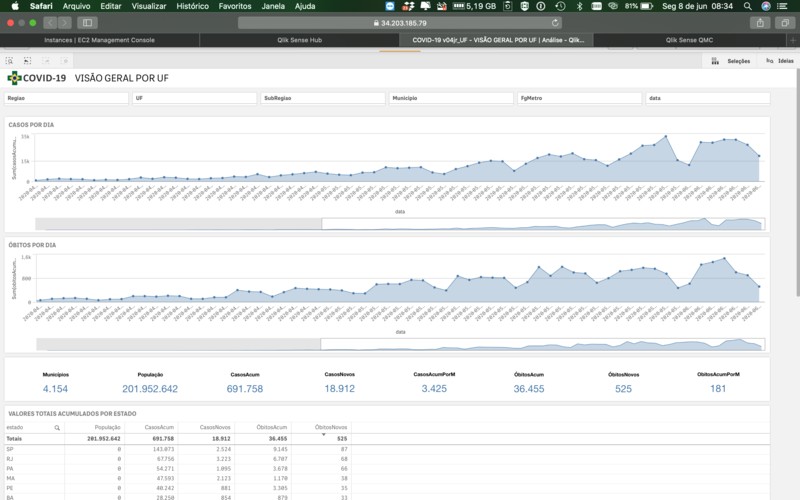This screenshot has width=800, height=500.
Task: Click the CasosNovos KPI value 18.912
Action: [x=339, y=389]
